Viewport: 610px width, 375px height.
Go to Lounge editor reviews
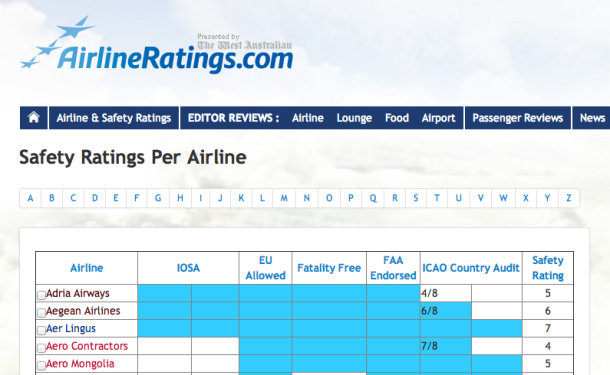click(354, 118)
